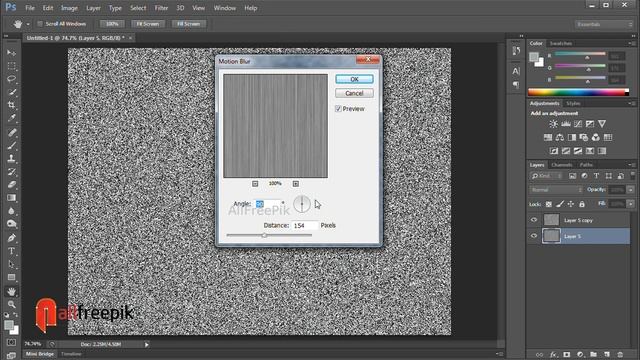The width and height of the screenshot is (640, 360).
Task: Open the Essentials workspace dropdown
Action: pos(604,24)
